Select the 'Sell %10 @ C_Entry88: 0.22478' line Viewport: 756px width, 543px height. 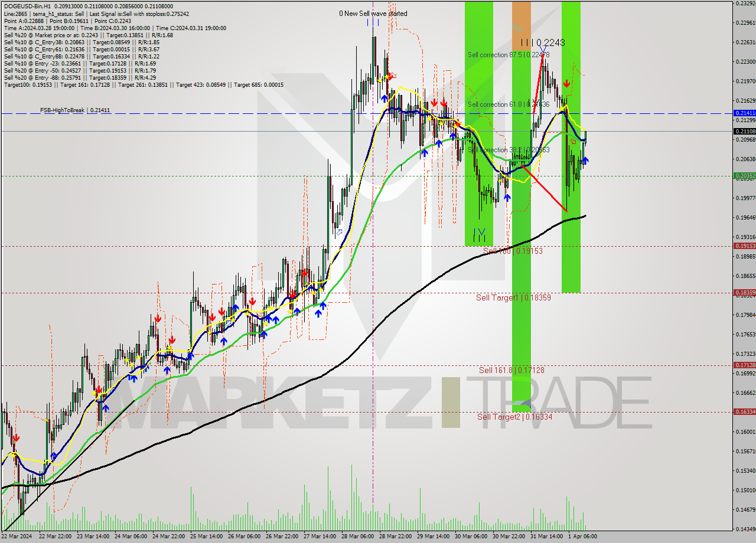(x=82, y=56)
